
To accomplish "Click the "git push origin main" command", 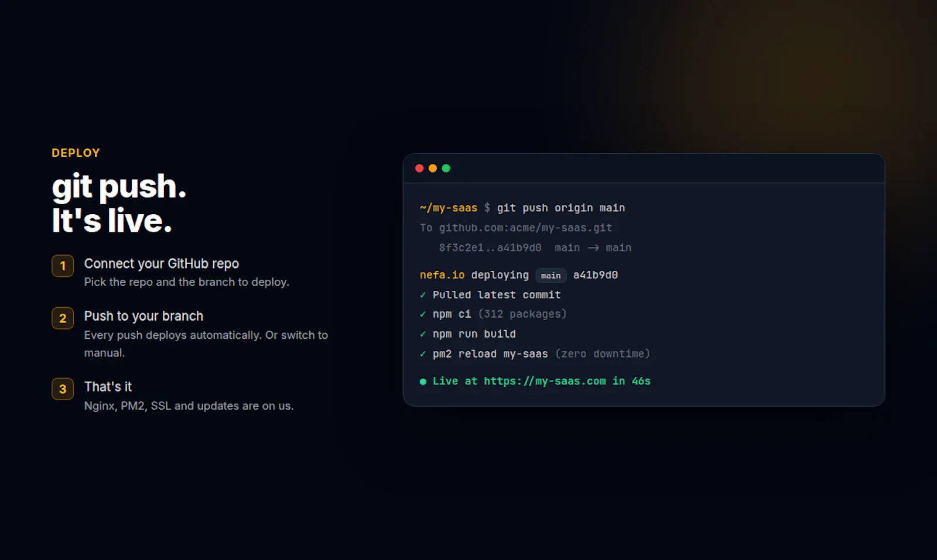I will [561, 208].
